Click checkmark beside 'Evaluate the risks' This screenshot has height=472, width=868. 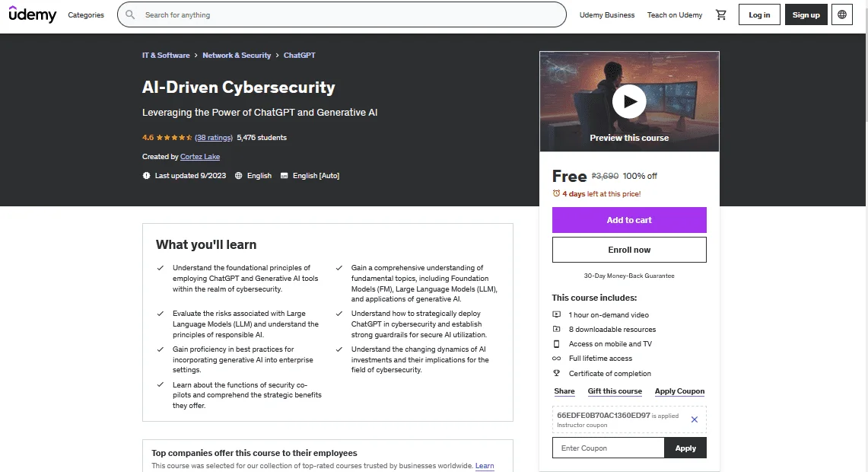point(160,314)
